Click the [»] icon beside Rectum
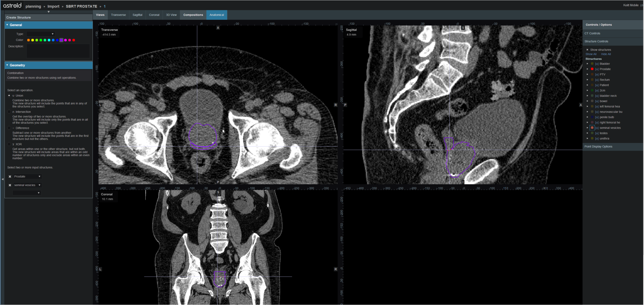 pos(597,80)
